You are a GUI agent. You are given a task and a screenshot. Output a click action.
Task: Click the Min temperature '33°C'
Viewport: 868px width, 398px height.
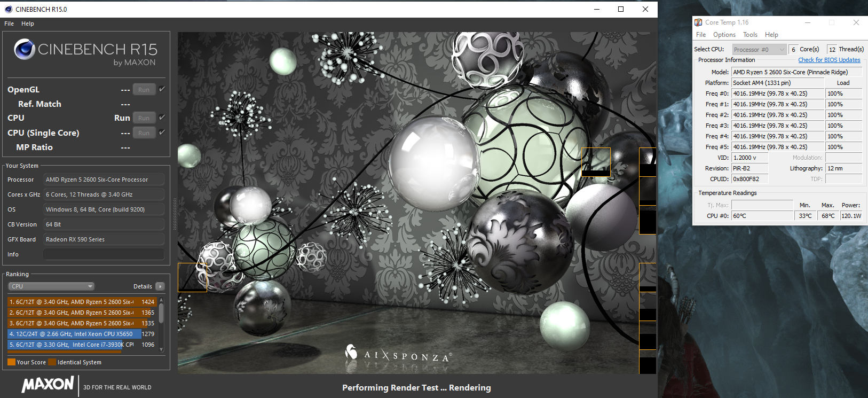(x=806, y=216)
